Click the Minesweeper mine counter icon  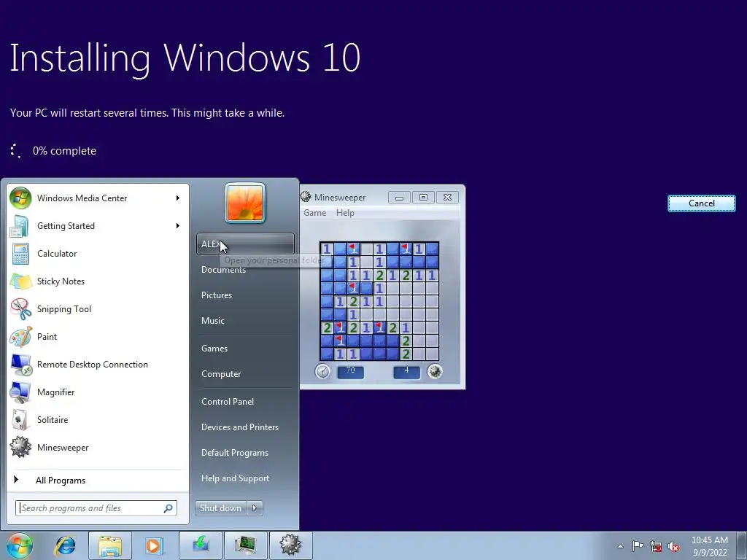[x=435, y=371]
